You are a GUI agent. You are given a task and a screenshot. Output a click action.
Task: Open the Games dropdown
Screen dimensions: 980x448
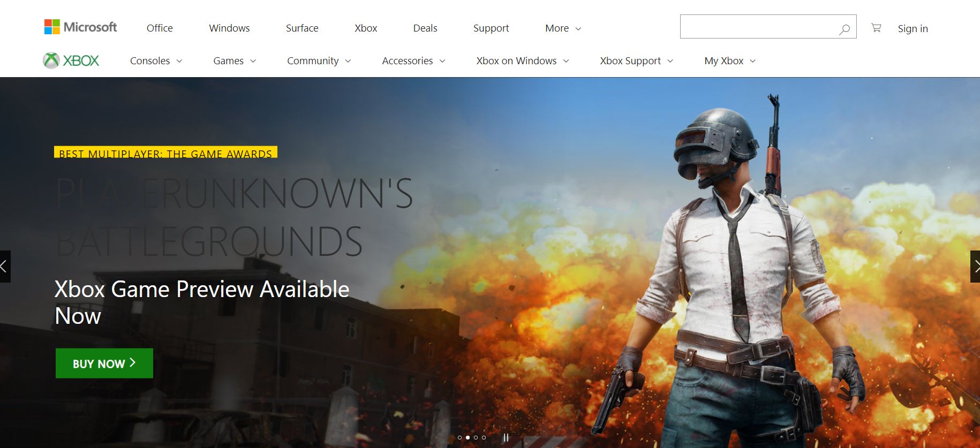[x=235, y=61]
